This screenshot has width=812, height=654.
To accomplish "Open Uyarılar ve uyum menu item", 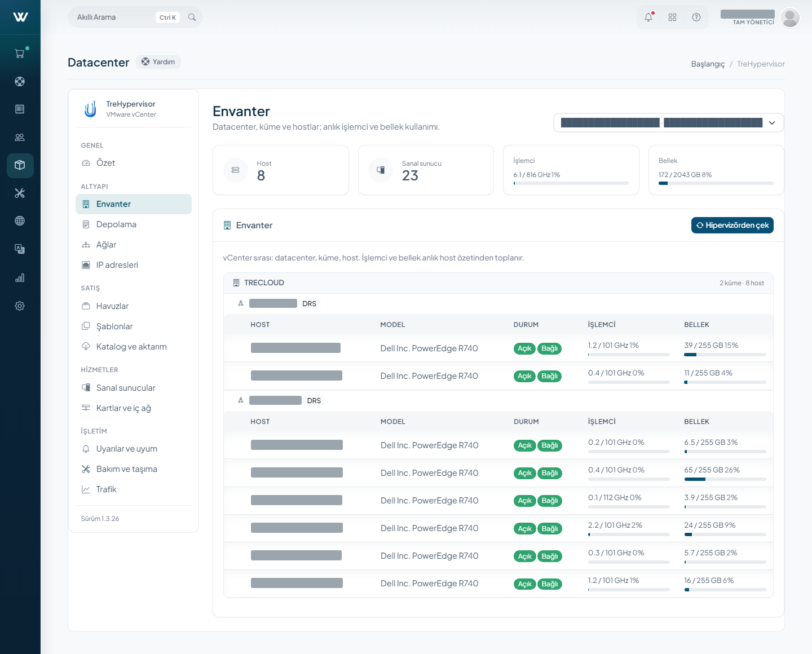I will click(134, 449).
